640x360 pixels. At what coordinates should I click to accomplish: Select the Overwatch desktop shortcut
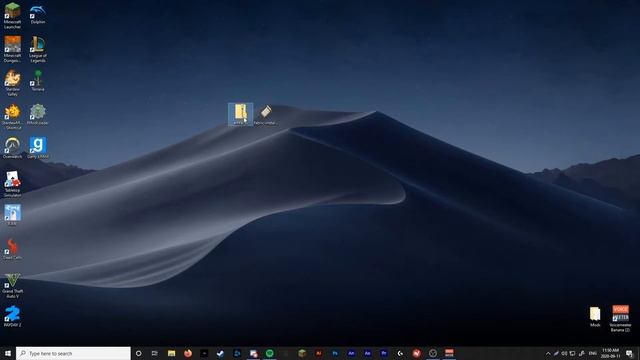point(12,148)
